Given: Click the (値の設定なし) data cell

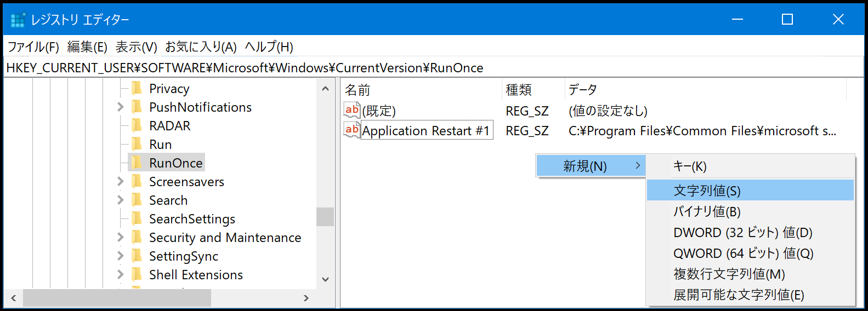Looking at the screenshot, I should point(608,111).
